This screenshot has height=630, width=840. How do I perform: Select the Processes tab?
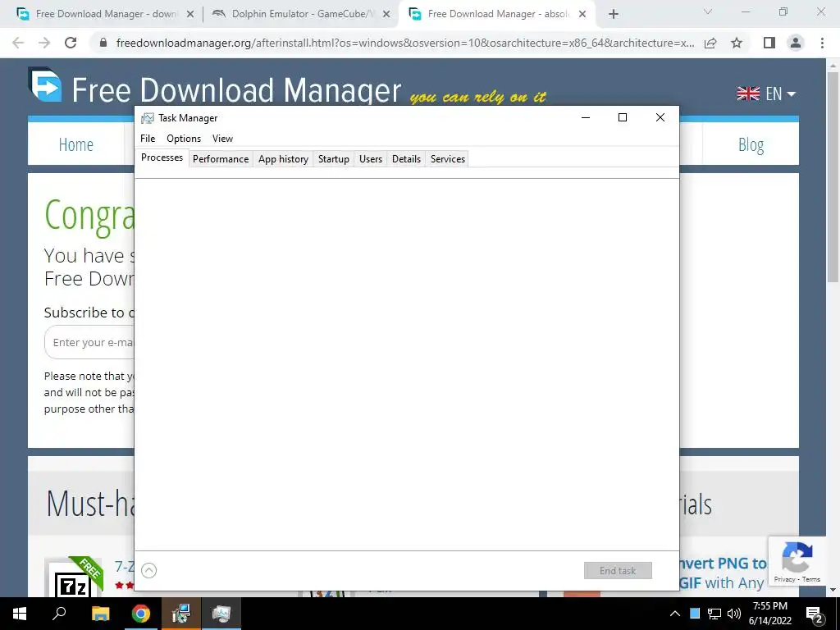[162, 157]
